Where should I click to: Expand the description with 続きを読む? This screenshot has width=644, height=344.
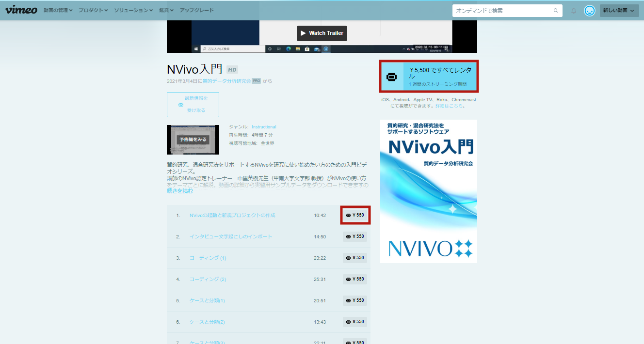click(180, 191)
